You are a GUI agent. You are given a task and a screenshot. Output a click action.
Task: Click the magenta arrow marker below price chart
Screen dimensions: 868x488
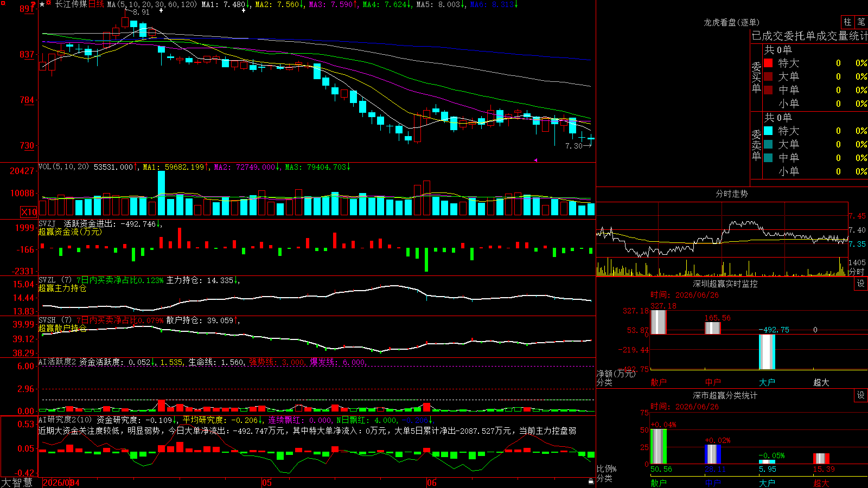535,160
